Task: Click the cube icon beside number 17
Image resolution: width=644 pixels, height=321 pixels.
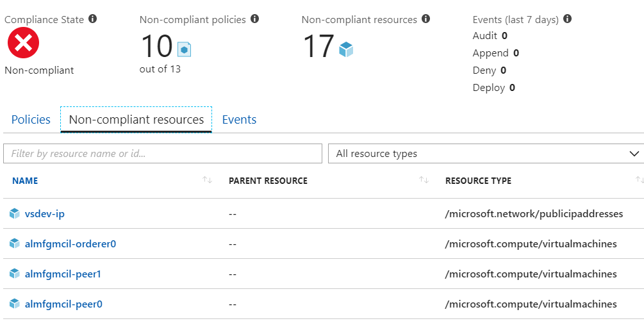Action: [x=346, y=49]
